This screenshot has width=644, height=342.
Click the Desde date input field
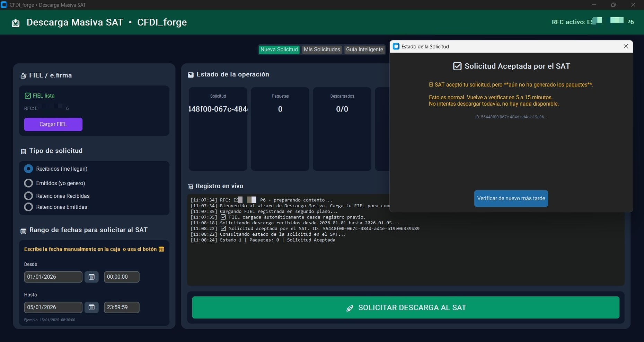53,277
